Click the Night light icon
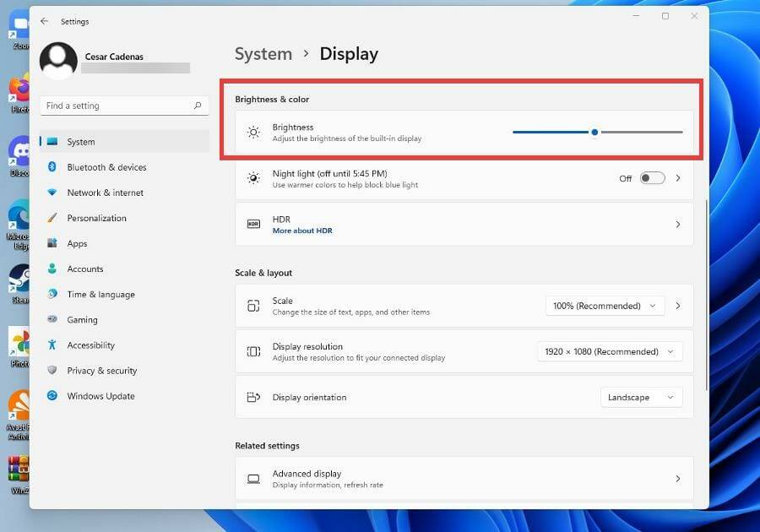The width and height of the screenshot is (760, 532). [x=252, y=178]
